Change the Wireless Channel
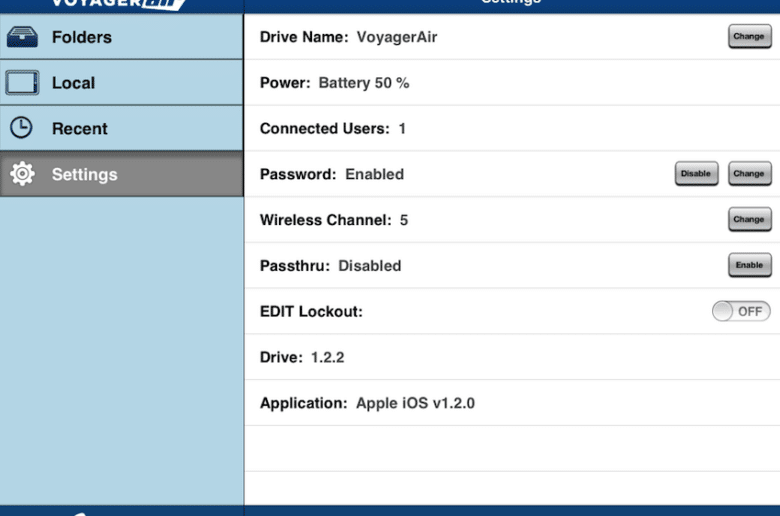 tap(750, 219)
